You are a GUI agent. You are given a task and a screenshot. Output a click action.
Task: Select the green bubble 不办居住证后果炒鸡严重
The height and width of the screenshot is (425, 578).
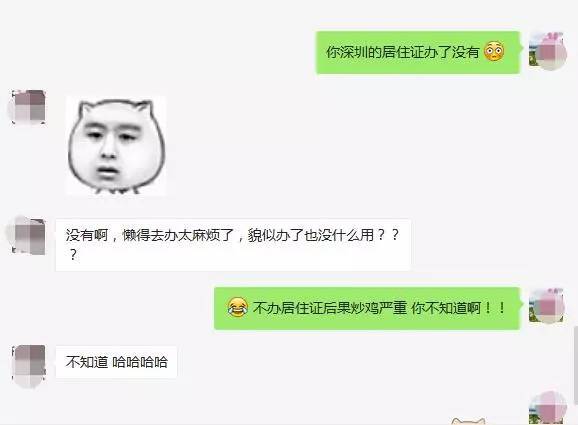click(367, 308)
